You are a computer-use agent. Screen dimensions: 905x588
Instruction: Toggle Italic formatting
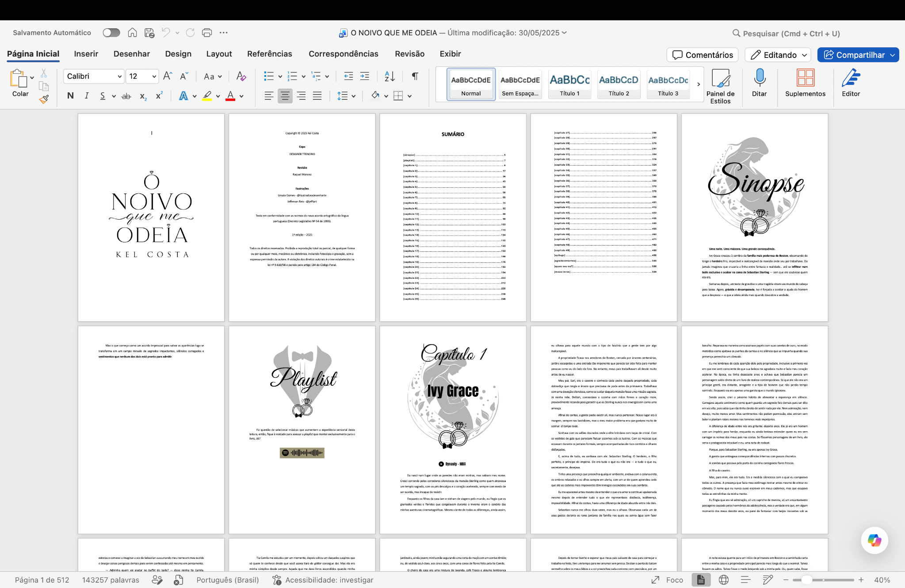[87, 96]
